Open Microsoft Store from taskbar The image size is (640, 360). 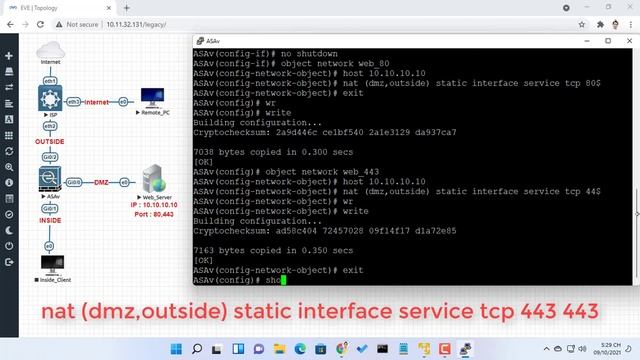321,349
